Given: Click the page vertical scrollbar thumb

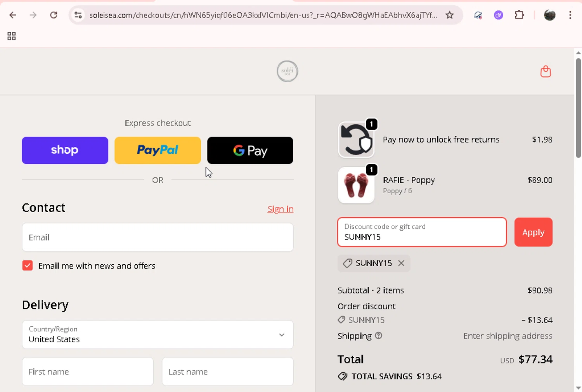Looking at the screenshot, I should [x=578, y=108].
